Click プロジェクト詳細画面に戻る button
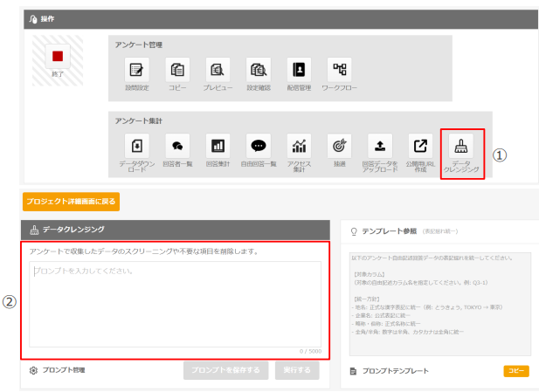Screen dimensions: 539x392 point(71,202)
